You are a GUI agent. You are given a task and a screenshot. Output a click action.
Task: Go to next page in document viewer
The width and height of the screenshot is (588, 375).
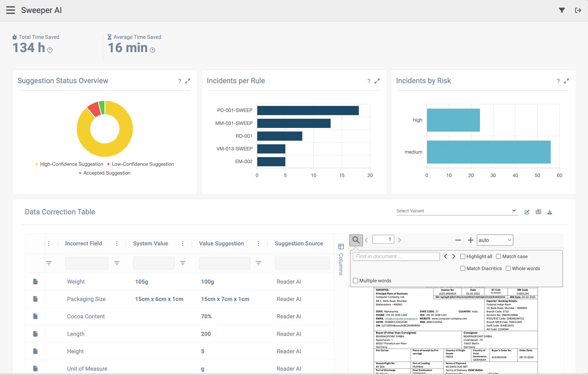coord(400,240)
